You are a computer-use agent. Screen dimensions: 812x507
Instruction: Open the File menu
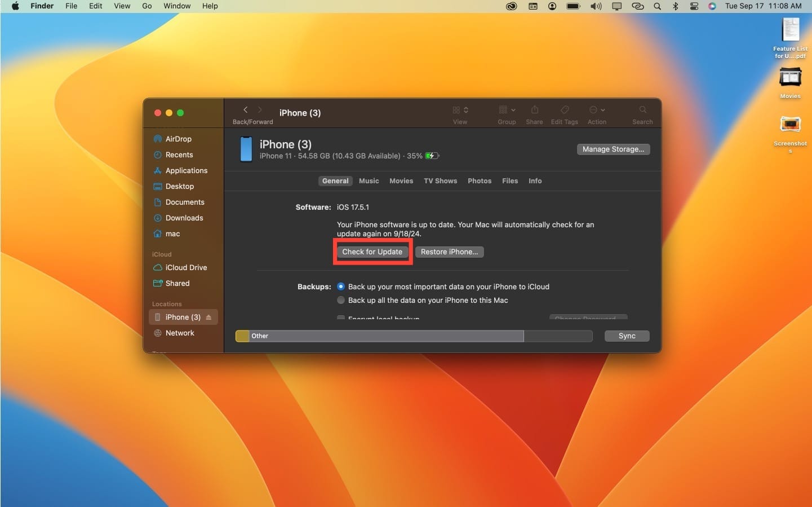[72, 6]
